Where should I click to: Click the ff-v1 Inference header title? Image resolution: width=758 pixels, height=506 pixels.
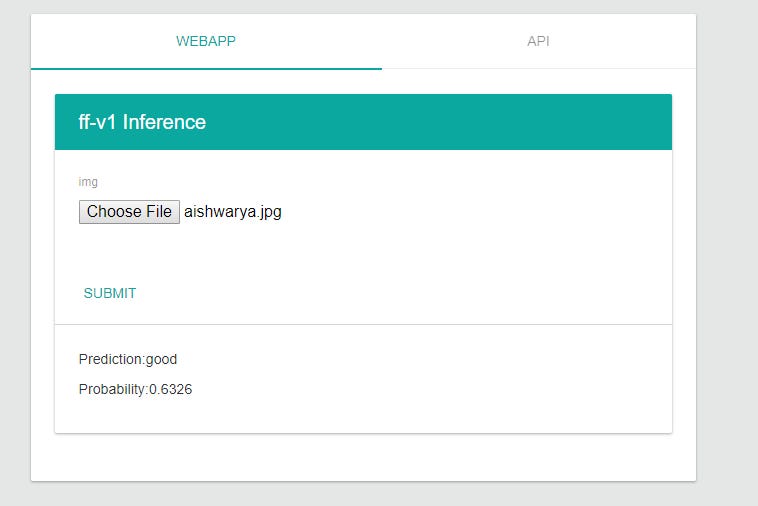pos(142,122)
